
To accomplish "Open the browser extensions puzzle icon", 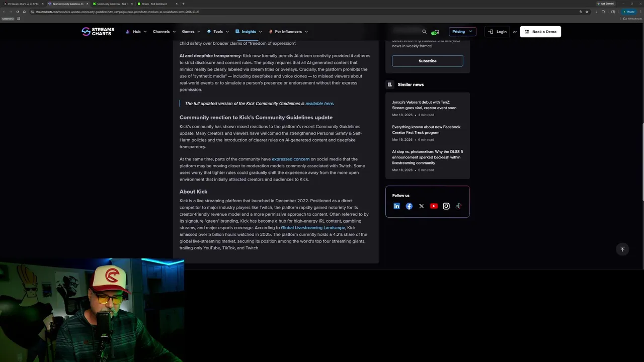I will [x=603, y=12].
